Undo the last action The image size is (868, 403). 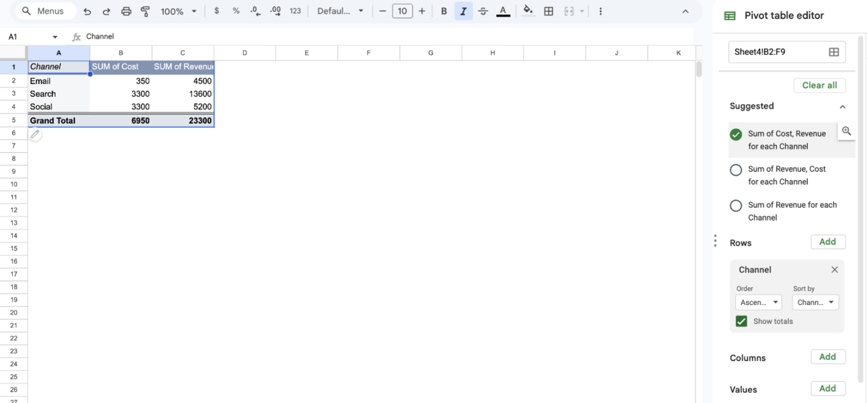click(x=87, y=11)
